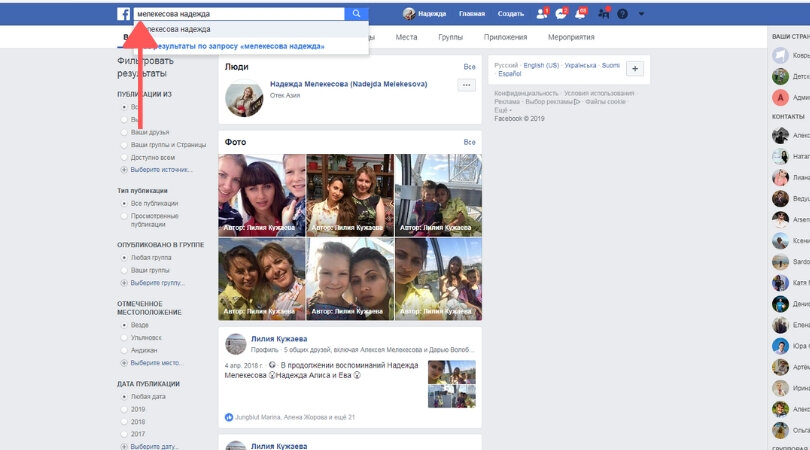This screenshot has height=450, width=810.
Task: Click the Facebook logo icon
Action: pyautogui.click(x=123, y=14)
